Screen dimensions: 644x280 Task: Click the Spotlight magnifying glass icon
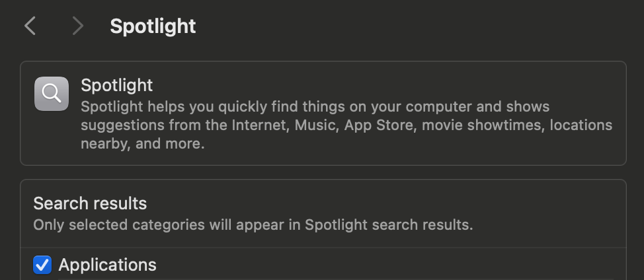point(52,94)
